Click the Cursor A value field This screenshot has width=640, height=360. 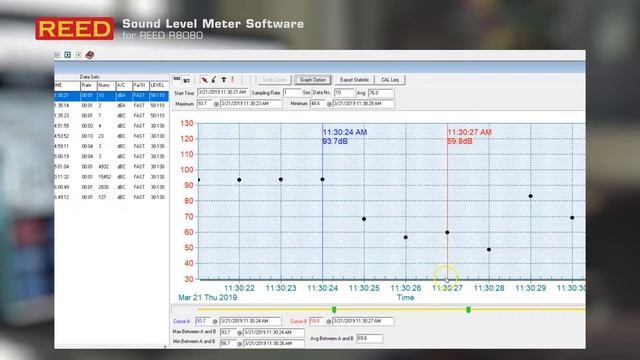point(203,321)
